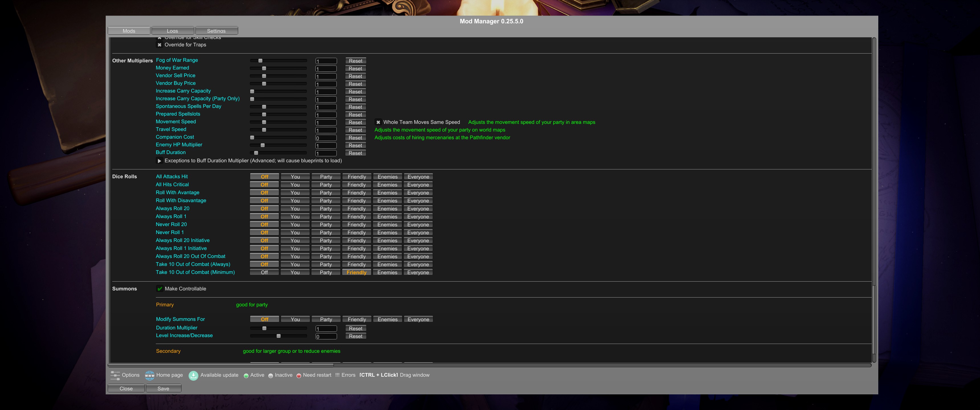Screen dimensions: 980x410
Task: Switch to the Logs tab
Action: pyautogui.click(x=172, y=31)
